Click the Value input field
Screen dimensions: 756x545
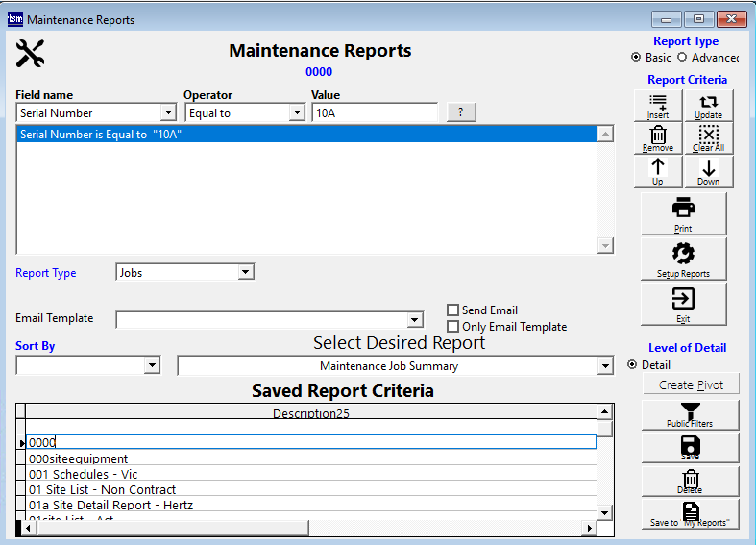point(374,113)
